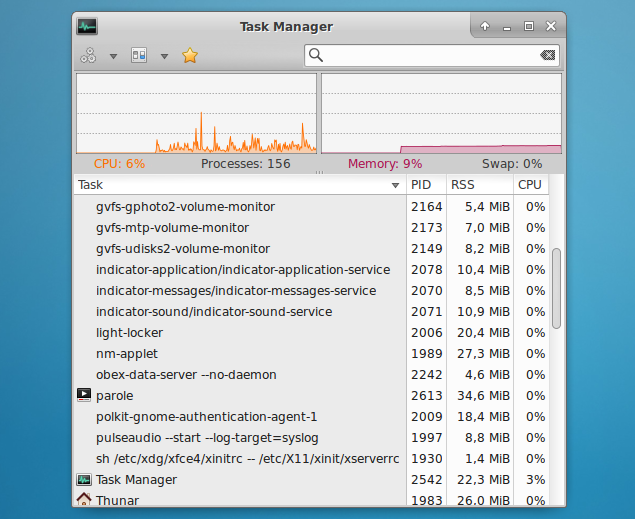Image resolution: width=635 pixels, height=519 pixels.
Task: Click the parole media player icon
Action: [84, 395]
